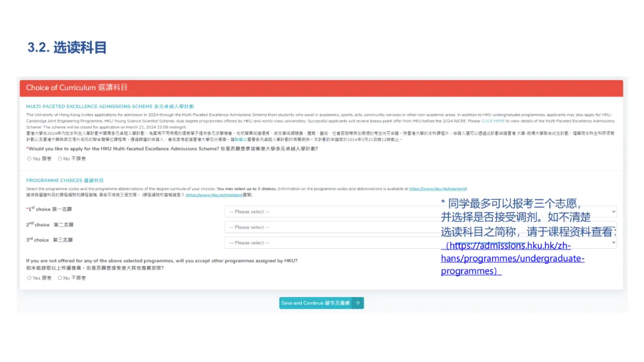Screen dimensions: 644x362
Task: Click the slide title 3.2. 选读科目
Action: pos(67,48)
